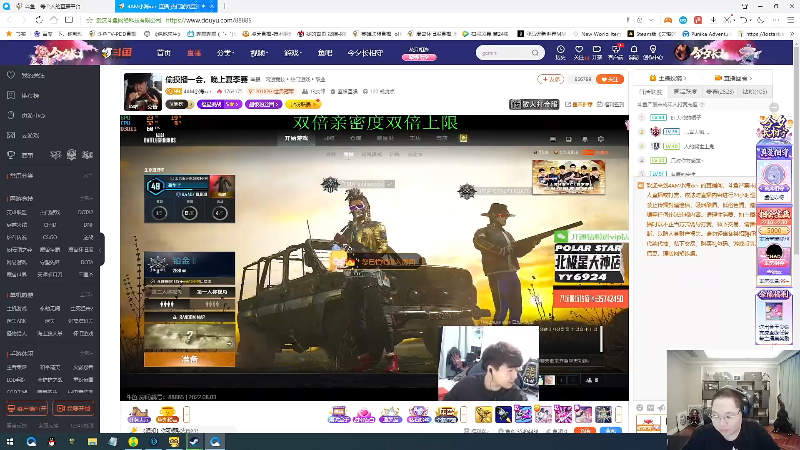The width and height of the screenshot is (800, 450).
Task: Switch to second tab in ranking panel
Action: [685, 92]
